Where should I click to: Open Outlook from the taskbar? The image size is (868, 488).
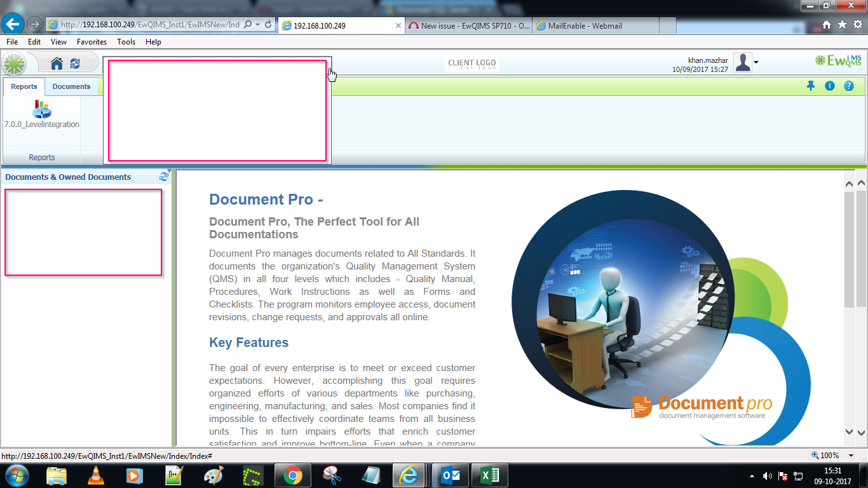click(x=451, y=475)
